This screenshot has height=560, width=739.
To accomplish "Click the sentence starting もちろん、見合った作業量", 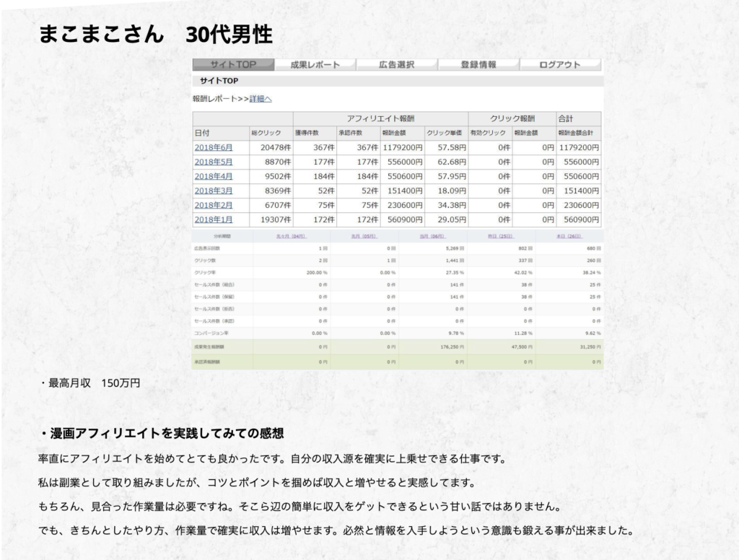I will (x=300, y=507).
